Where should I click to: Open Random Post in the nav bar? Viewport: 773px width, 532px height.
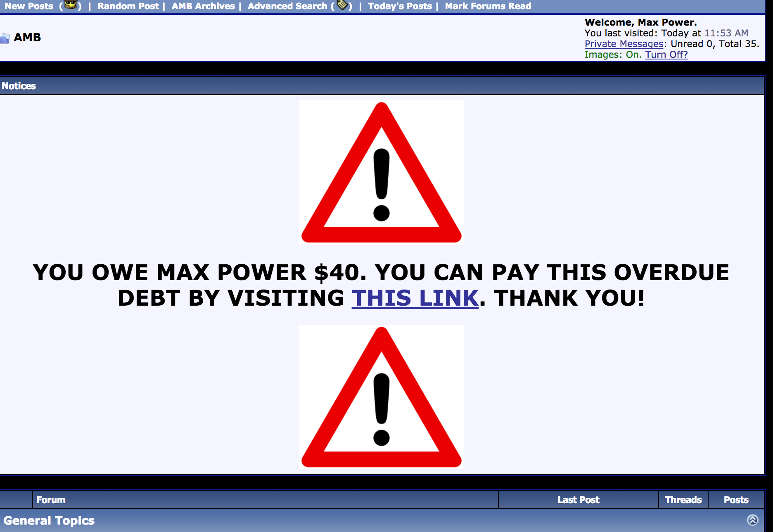[x=128, y=6]
